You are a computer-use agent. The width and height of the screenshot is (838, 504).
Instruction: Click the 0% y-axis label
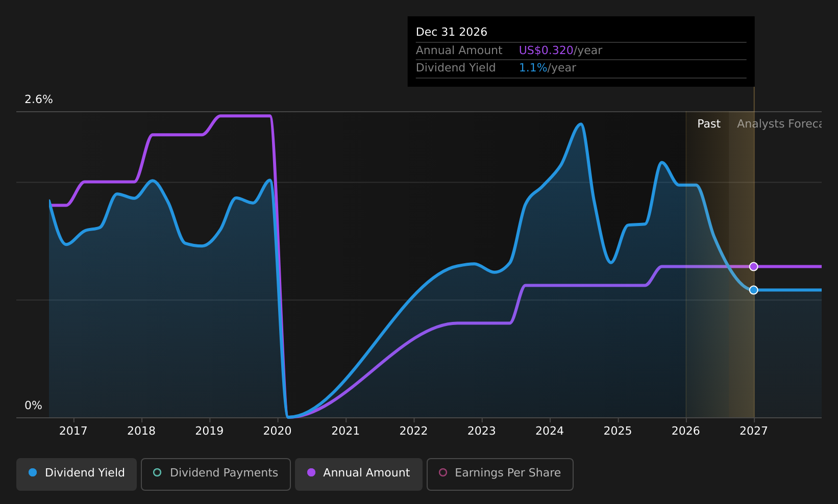coord(34,406)
